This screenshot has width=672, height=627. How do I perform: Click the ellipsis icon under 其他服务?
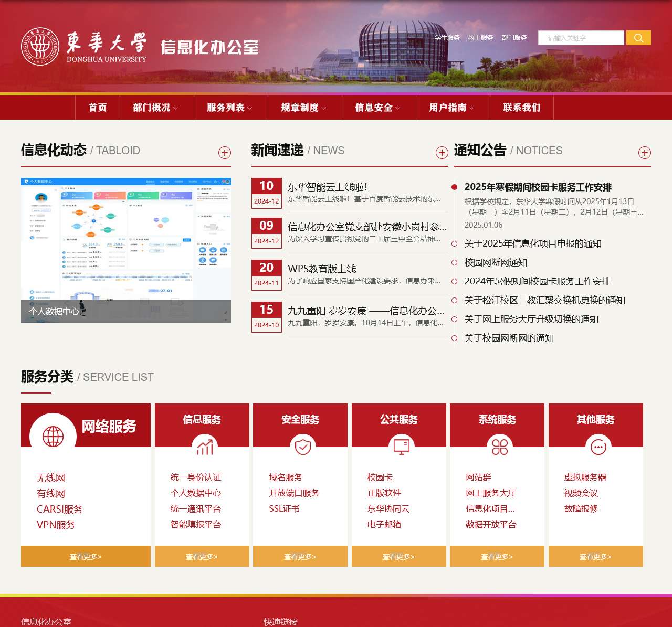tap(598, 447)
